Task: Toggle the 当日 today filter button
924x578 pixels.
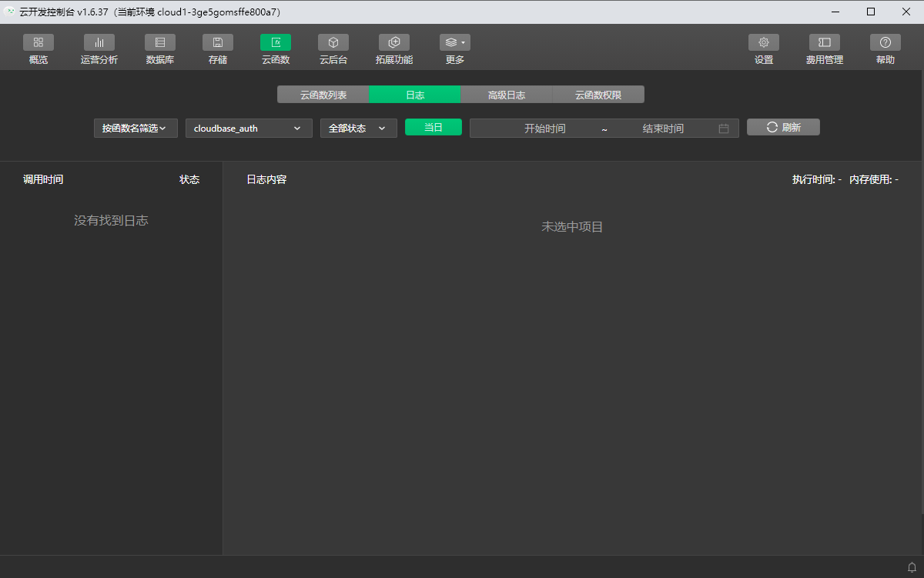Action: [x=434, y=128]
